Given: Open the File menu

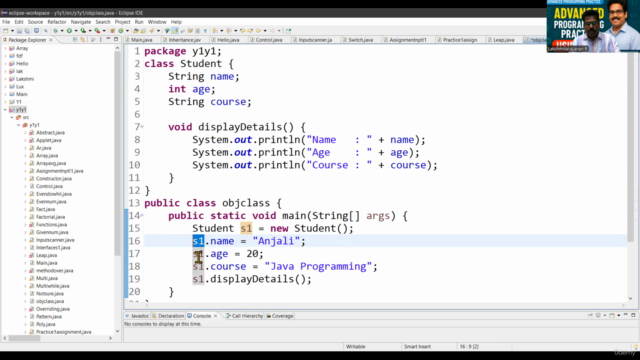Looking at the screenshot, I should click(x=6, y=22).
